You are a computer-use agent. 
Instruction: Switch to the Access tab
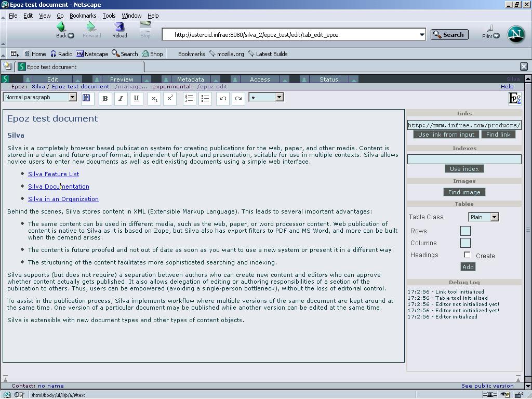point(260,79)
